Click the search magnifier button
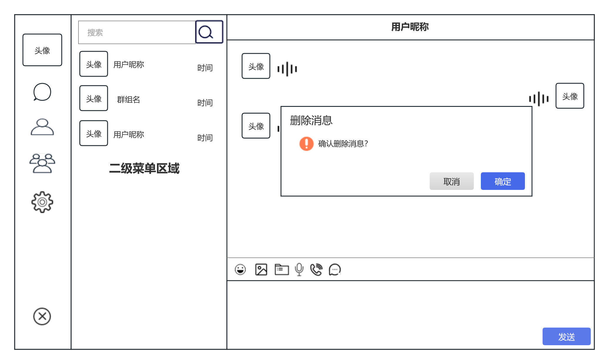This screenshot has height=364, width=609. 209,32
